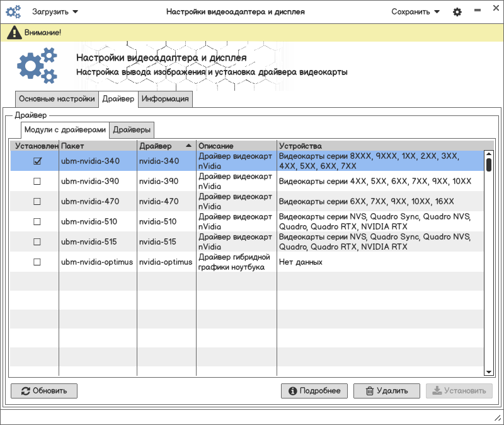Viewport: 504px width, 425px height.
Task: Click the window resize grip at bottom-right
Action: tap(496, 418)
